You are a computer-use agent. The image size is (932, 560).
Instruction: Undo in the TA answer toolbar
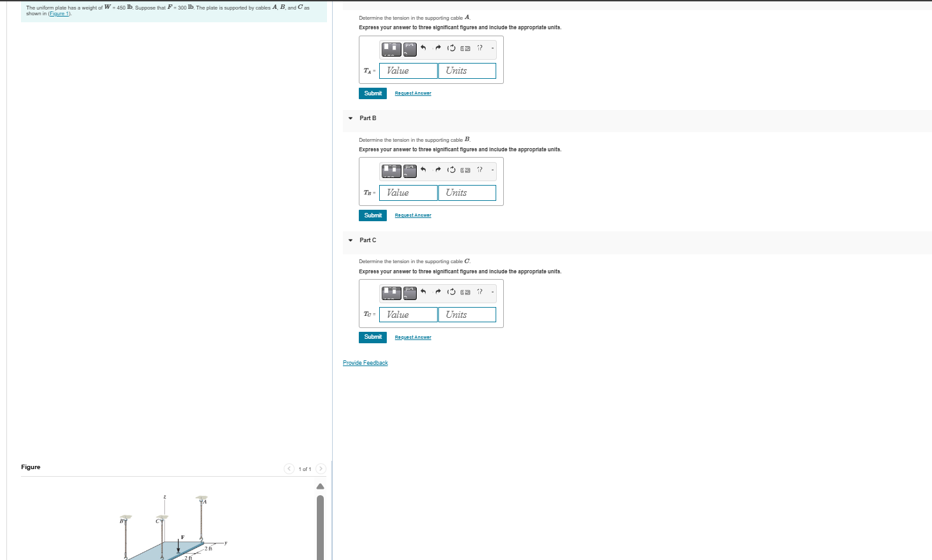click(423, 48)
